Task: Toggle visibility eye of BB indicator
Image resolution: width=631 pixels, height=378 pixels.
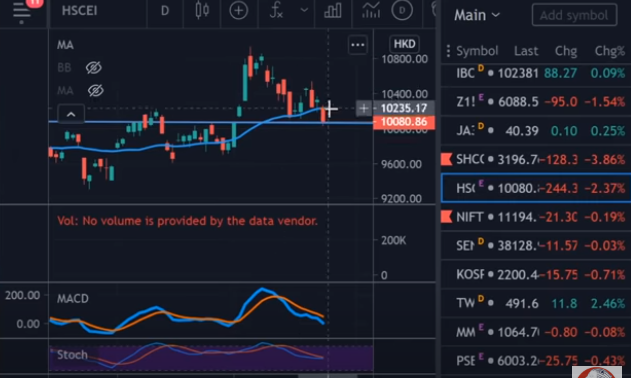Action: (x=93, y=68)
